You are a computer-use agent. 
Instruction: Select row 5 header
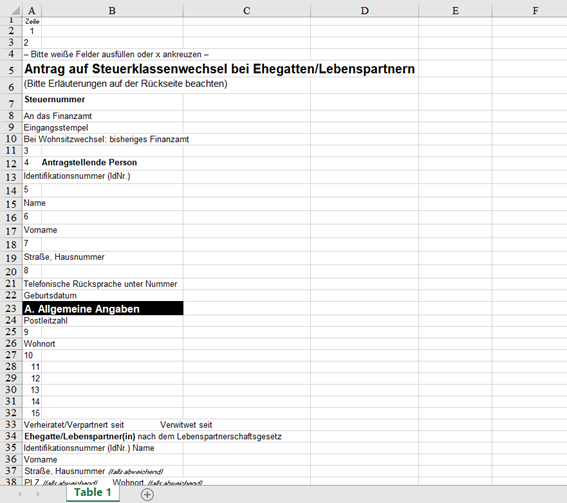[11, 69]
